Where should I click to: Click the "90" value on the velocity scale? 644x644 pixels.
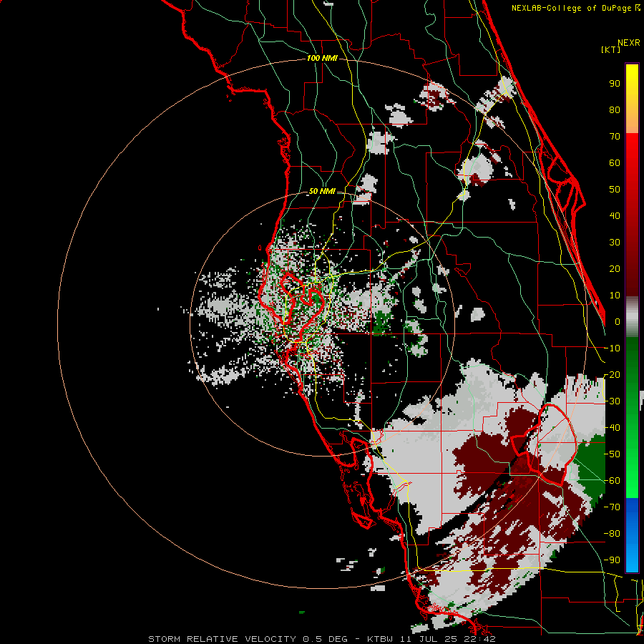point(615,84)
